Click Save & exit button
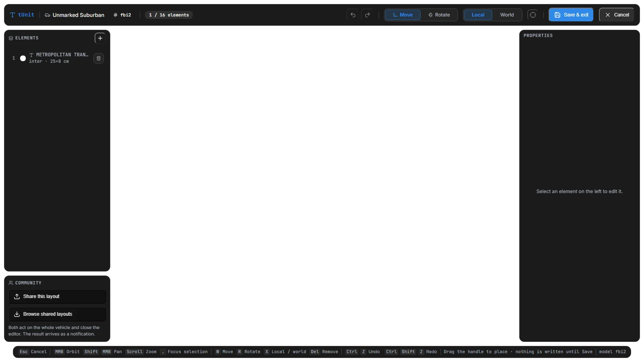 pos(571,15)
